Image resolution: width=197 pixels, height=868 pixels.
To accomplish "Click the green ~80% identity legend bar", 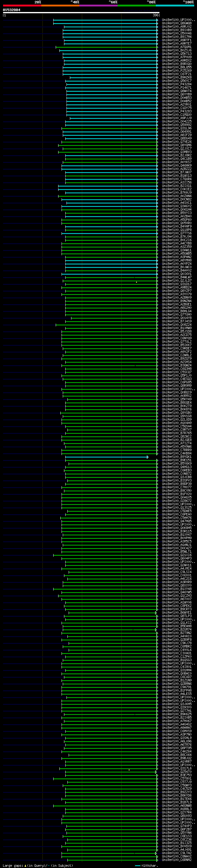I will click(x=137, y=6).
